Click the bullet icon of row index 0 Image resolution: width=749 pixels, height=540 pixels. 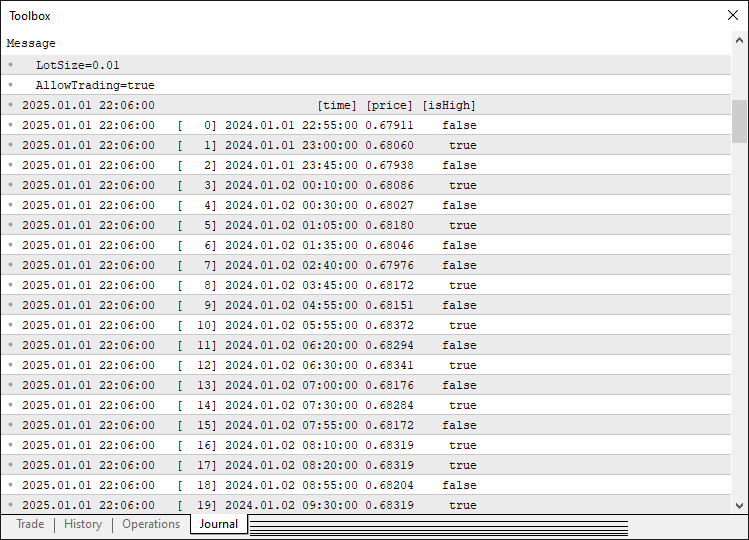click(11, 125)
